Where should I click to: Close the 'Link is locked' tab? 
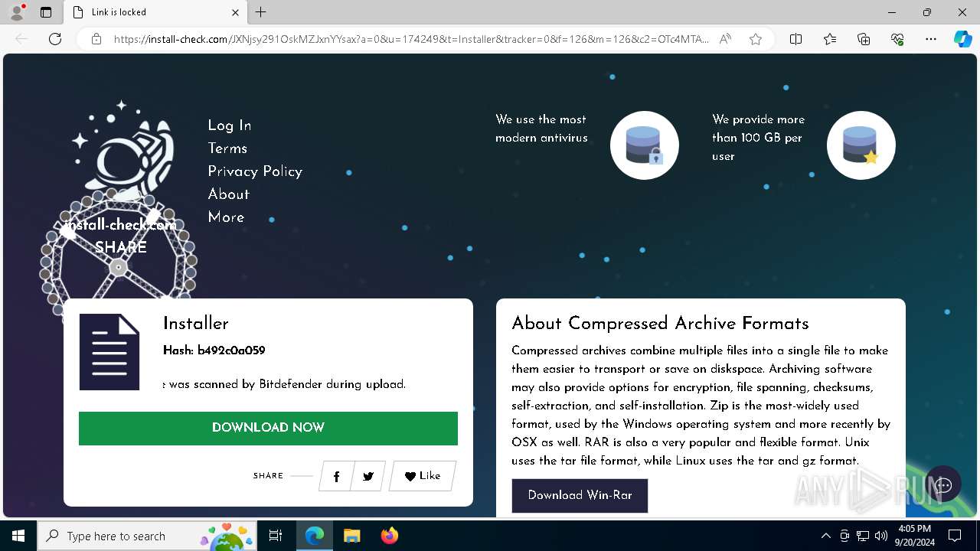coord(235,12)
